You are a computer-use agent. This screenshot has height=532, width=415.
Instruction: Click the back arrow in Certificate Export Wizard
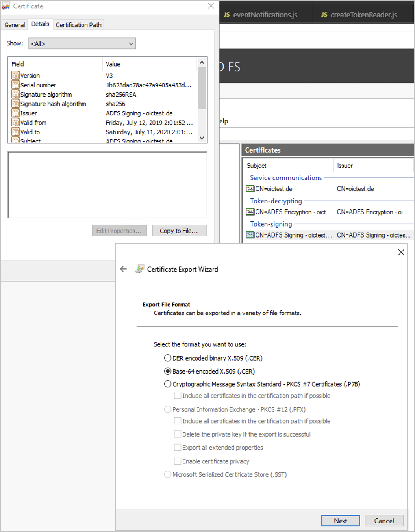[123, 269]
